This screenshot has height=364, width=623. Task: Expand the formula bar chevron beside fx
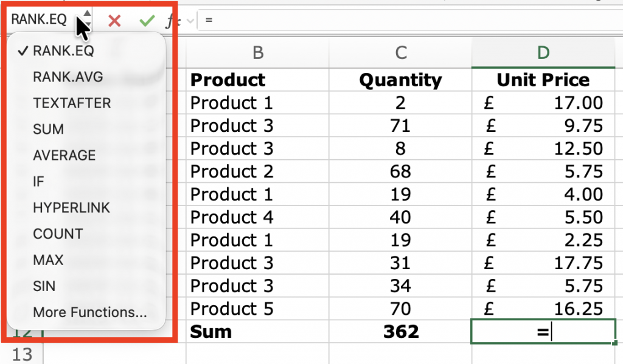tap(190, 21)
